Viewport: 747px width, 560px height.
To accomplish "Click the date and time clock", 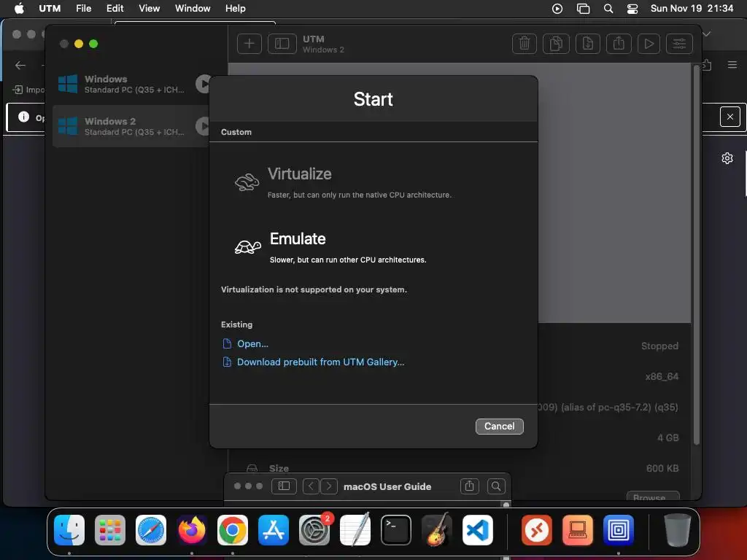I will [x=692, y=8].
